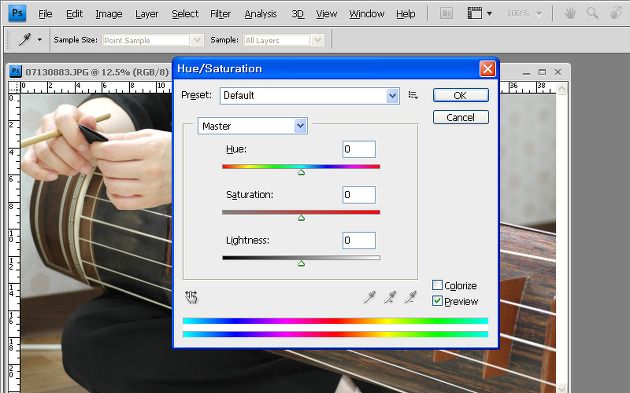The width and height of the screenshot is (630, 393).
Task: Expand the Preset dropdown showing Default
Action: click(x=309, y=96)
